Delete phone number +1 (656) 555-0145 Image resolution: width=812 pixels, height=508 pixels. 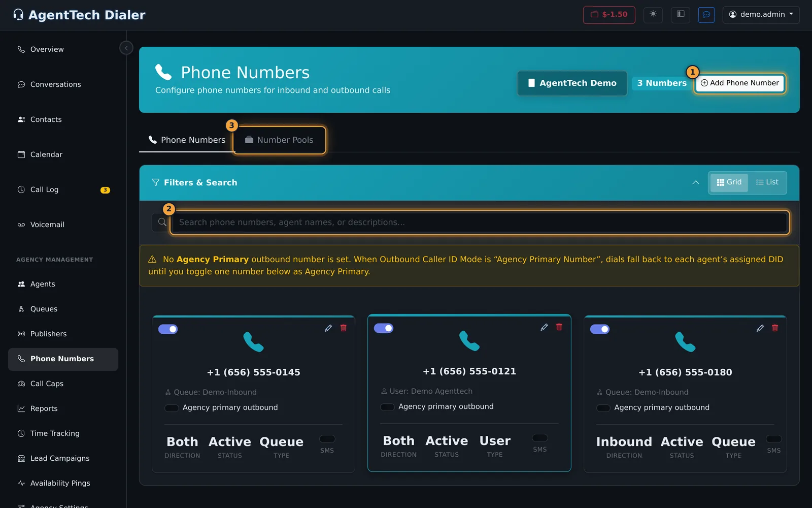point(344,328)
